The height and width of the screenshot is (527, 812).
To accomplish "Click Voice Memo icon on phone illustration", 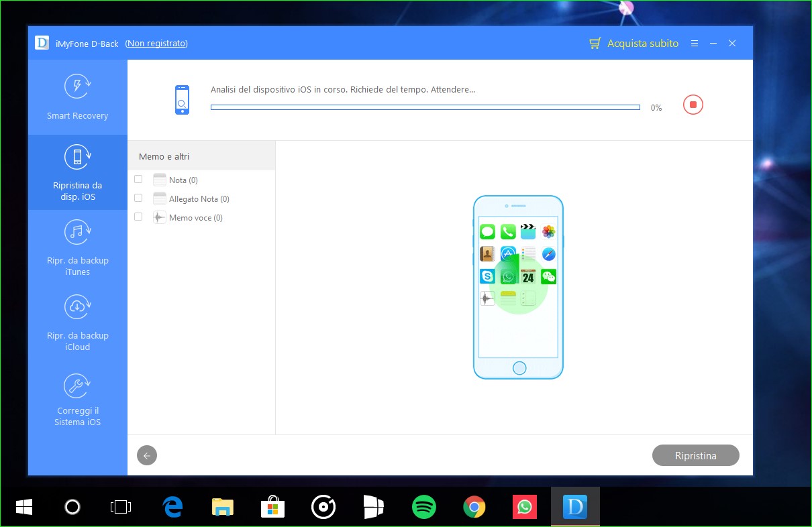I will [x=487, y=298].
